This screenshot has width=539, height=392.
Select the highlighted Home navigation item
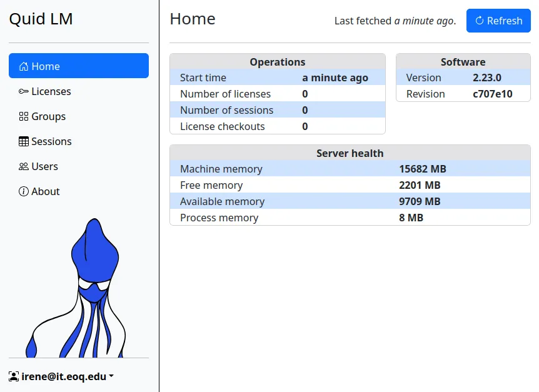[78, 66]
